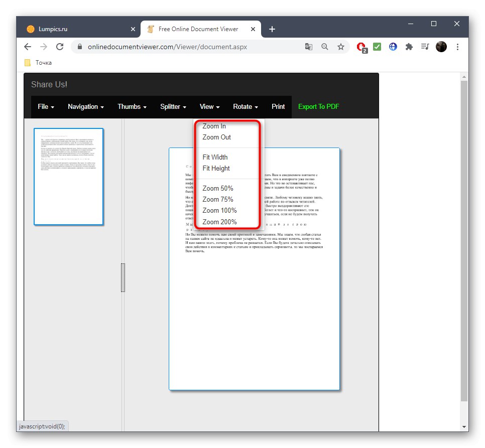Reload the page with the refresh icon
485x448 pixels.
point(60,47)
